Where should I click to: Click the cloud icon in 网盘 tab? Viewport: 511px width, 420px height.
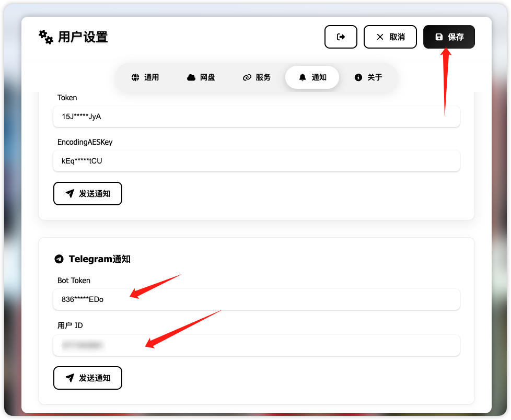pos(191,77)
